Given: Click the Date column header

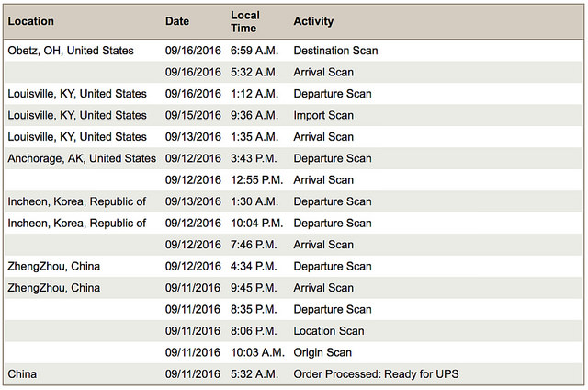Looking at the screenshot, I should (x=177, y=21).
